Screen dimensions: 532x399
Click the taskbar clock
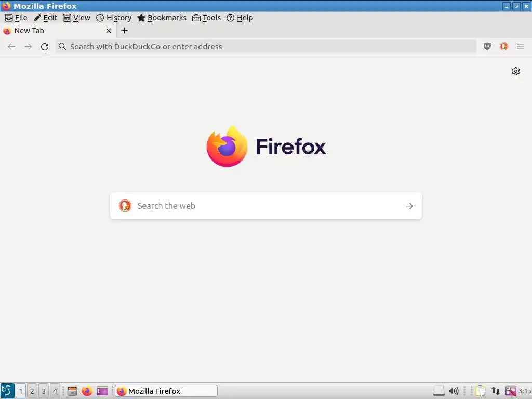525,391
